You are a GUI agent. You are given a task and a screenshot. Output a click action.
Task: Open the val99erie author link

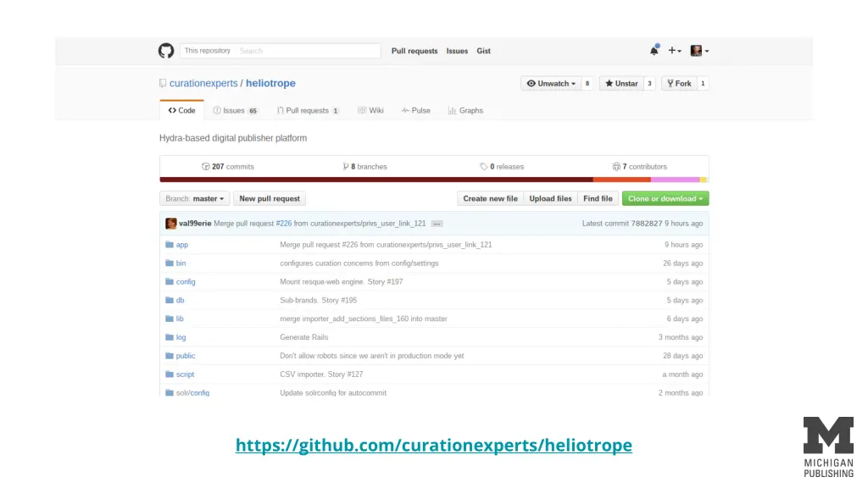tap(195, 224)
